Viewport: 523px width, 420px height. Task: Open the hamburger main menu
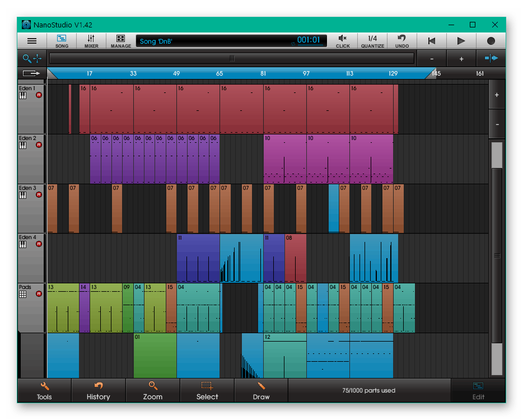point(32,41)
